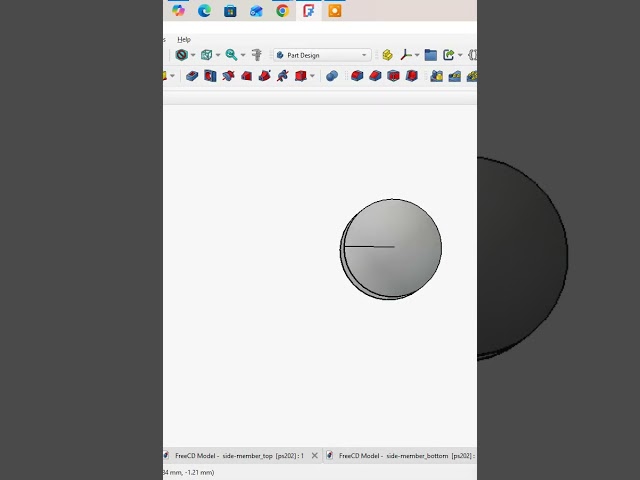
Task: Open Copilot from the taskbar
Action: point(178,11)
